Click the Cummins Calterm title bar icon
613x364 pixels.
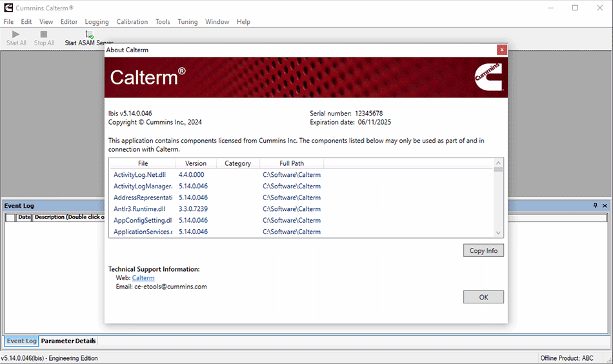point(8,8)
